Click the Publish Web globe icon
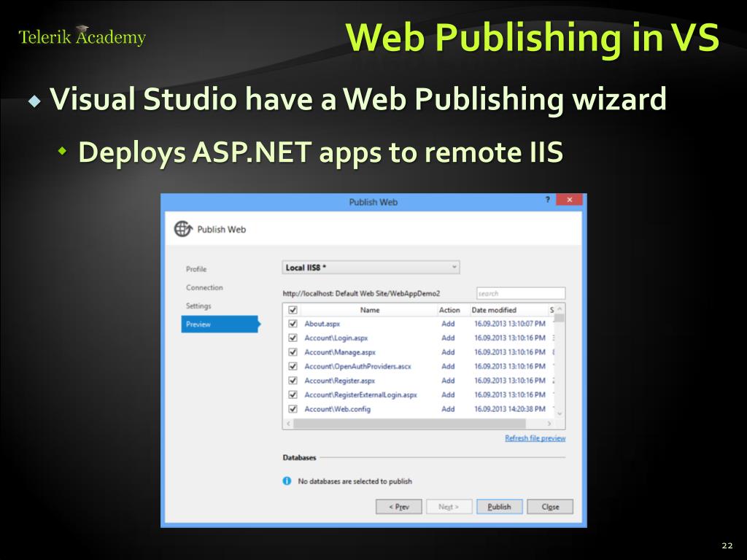Image resolution: width=747 pixels, height=560 pixels. coord(183,229)
